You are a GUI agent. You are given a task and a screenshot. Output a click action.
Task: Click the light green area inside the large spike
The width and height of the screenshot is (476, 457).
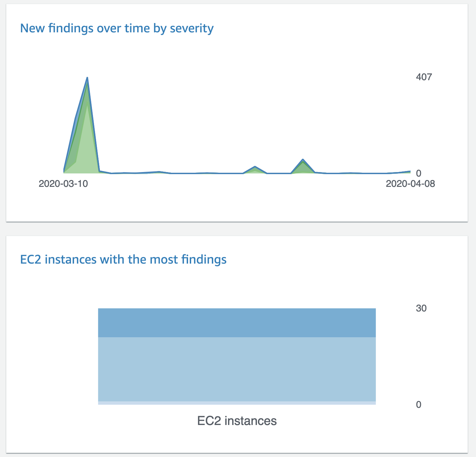(87, 145)
